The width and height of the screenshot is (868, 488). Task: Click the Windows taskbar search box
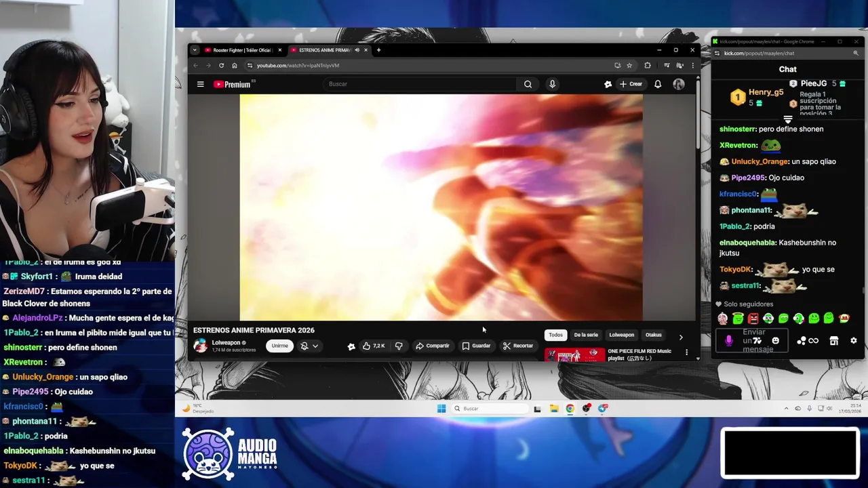coord(490,409)
